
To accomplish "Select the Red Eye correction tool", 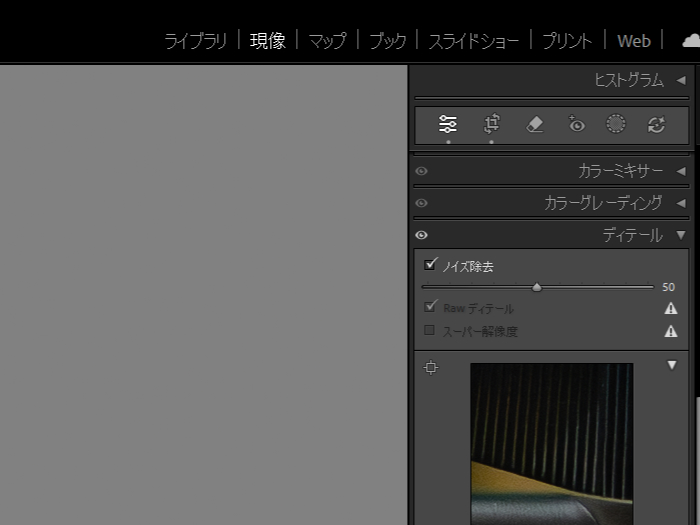I will pos(575,124).
